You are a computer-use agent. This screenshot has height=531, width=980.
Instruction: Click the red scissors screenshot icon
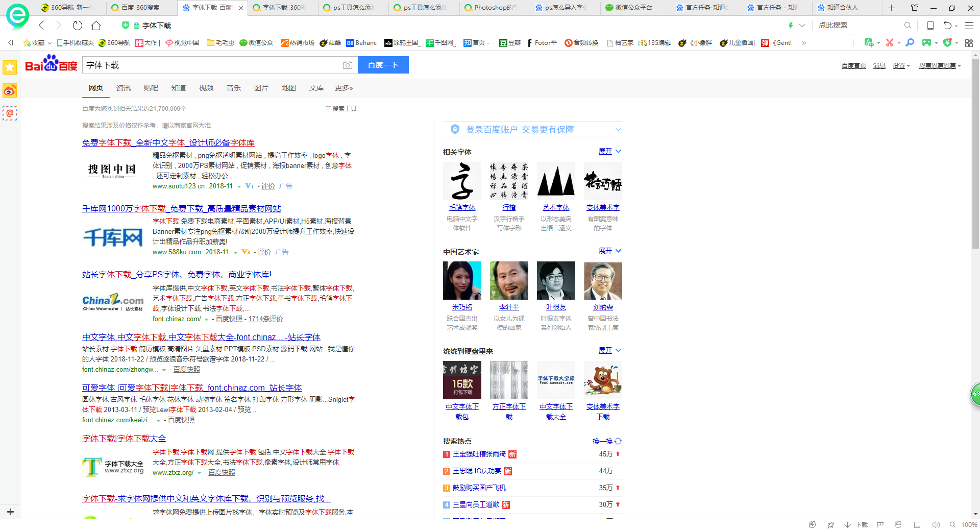(890, 43)
